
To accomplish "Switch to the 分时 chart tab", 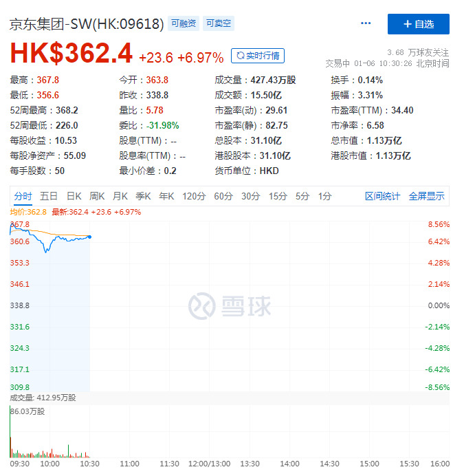I will (23, 196).
